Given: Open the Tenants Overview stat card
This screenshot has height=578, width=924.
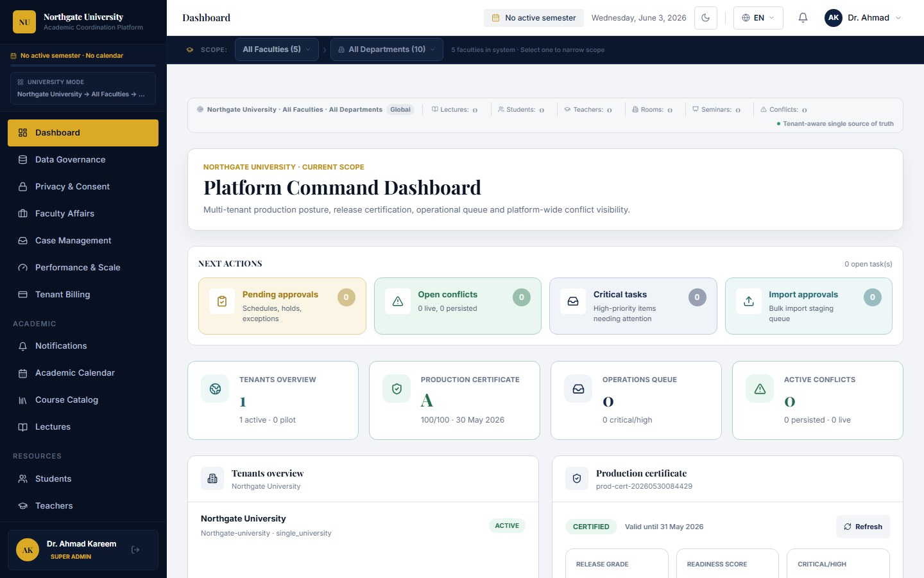Looking at the screenshot, I should coord(273,400).
